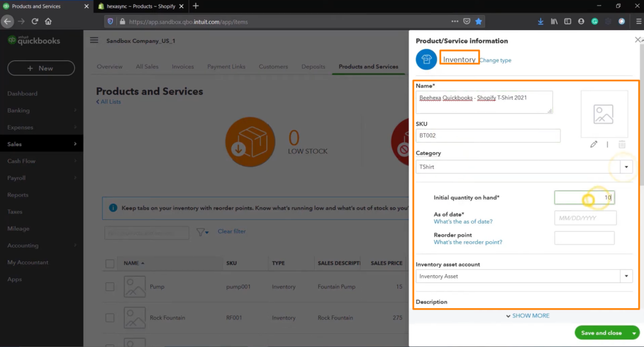Screen dimensions: 644x347
Task: Click the Pump item thumbnail
Action: (x=135, y=286)
